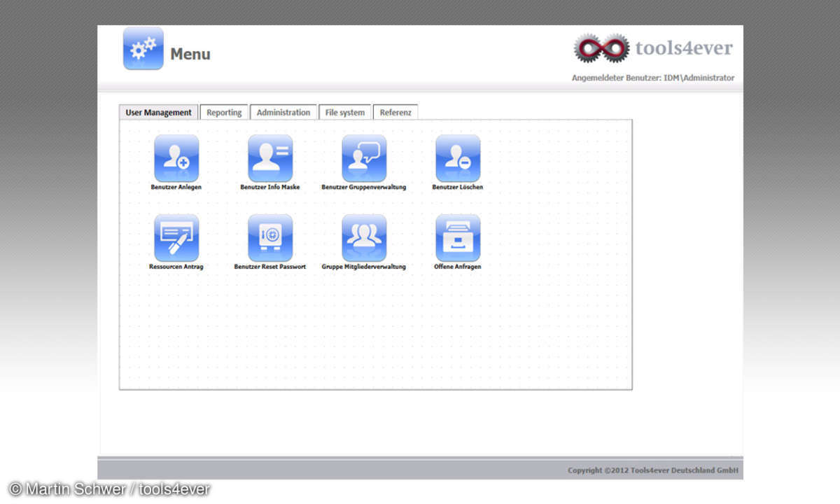The image size is (840, 504).
Task: Click the Benutzer Anlegen label
Action: point(176,188)
